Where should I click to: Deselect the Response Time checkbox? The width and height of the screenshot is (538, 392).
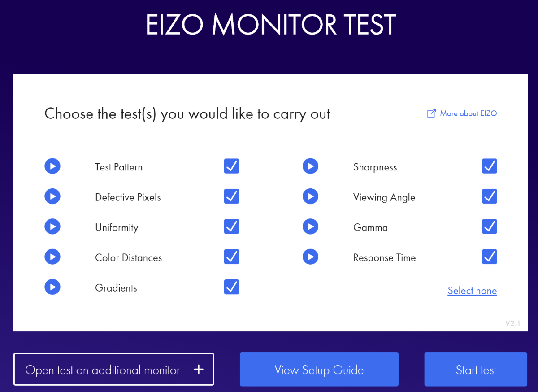pyautogui.click(x=490, y=257)
